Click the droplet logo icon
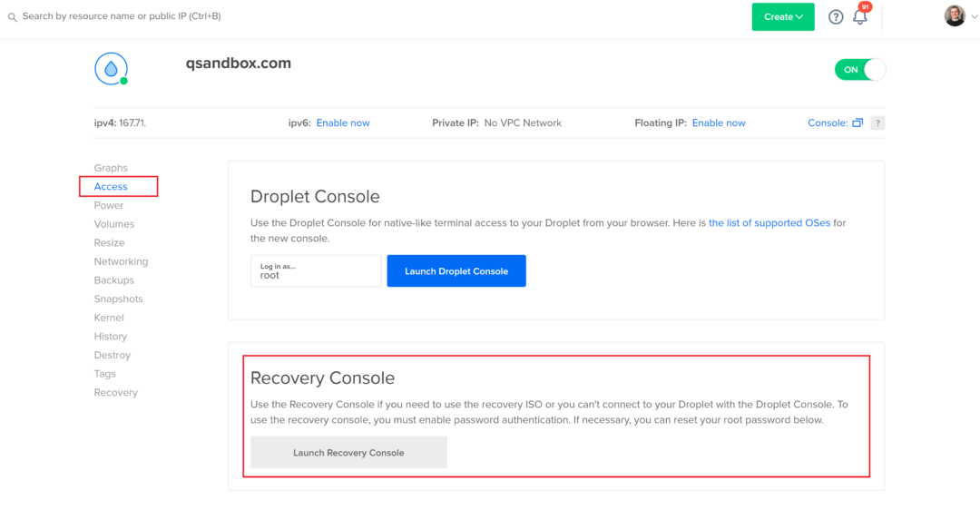The height and width of the screenshot is (510, 980). (111, 69)
